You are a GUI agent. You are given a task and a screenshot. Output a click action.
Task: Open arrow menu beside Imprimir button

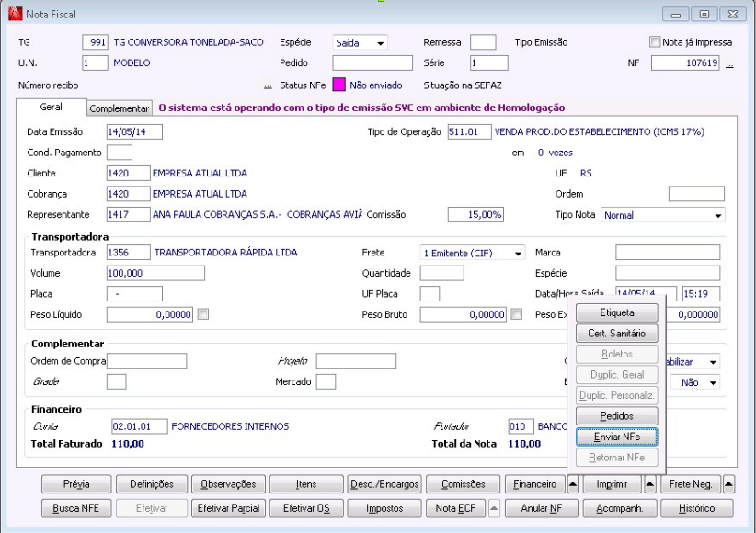pos(649,484)
